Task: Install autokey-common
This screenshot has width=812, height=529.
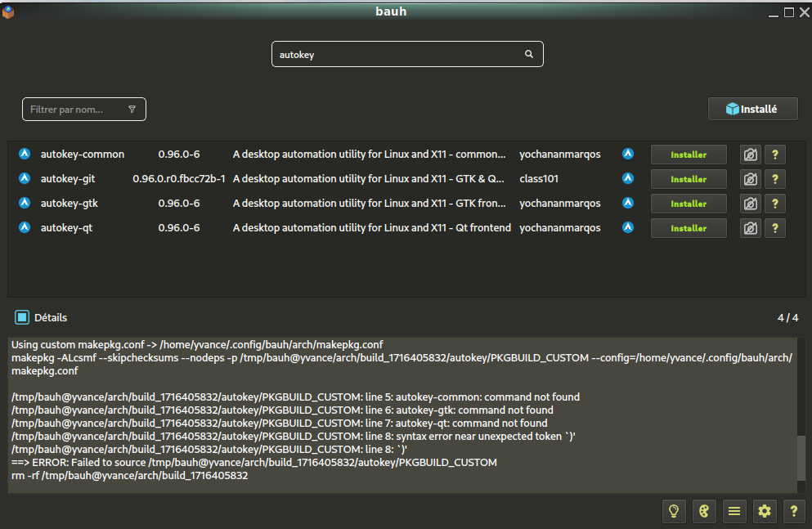Action: pos(689,155)
